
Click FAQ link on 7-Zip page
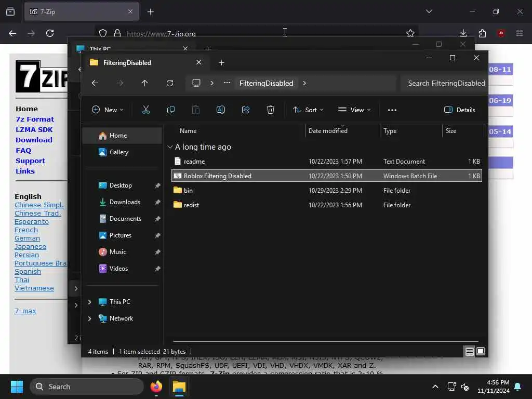[x=23, y=150]
